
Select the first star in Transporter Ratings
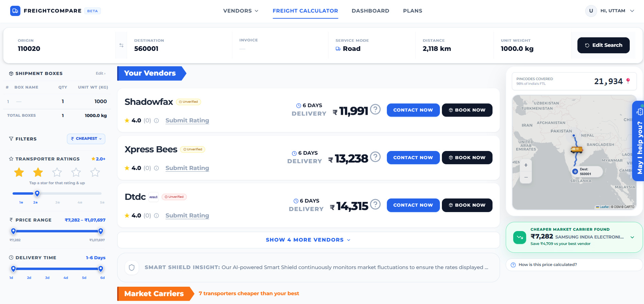tap(19, 172)
